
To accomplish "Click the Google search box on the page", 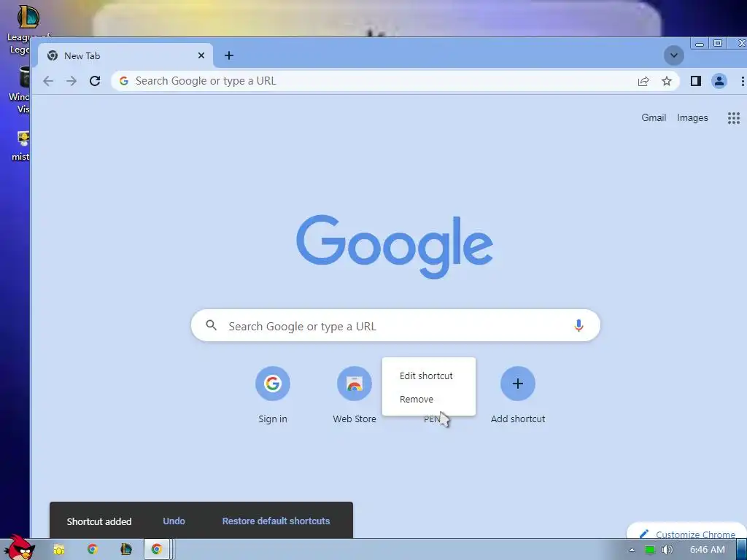I will coord(395,326).
